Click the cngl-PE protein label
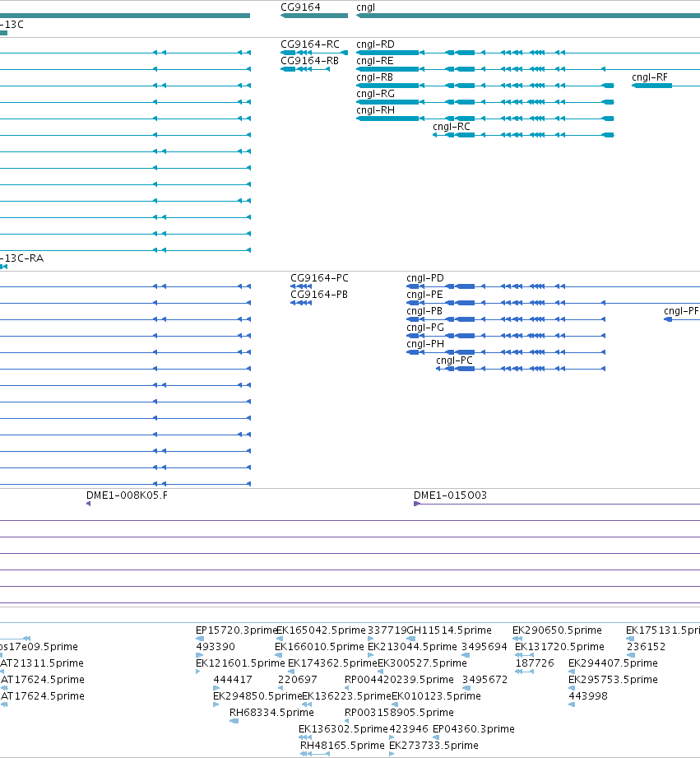 point(424,295)
